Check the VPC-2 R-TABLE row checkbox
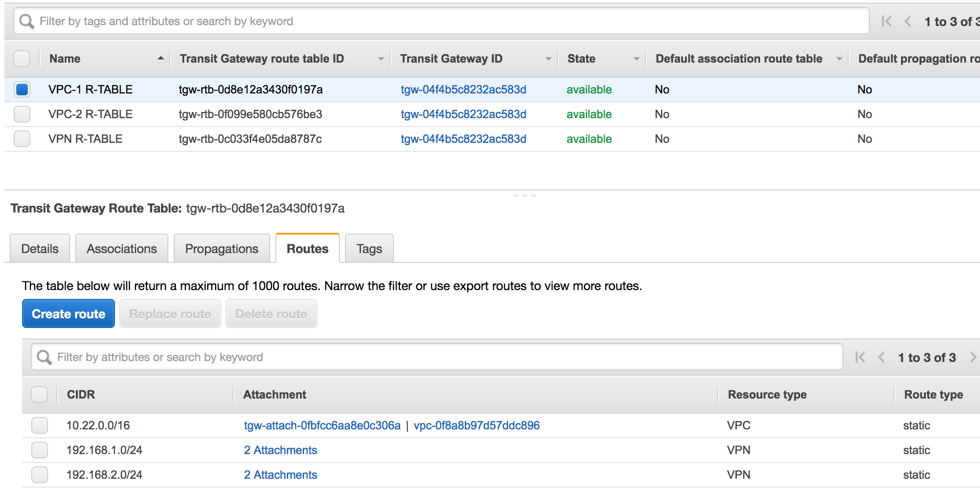Image resolution: width=980 pixels, height=492 pixels. [x=22, y=114]
